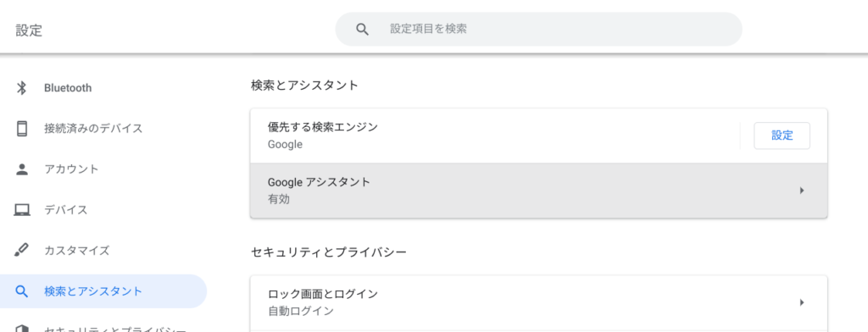Click the person icon for アカウント
The image size is (868, 332).
(21, 169)
